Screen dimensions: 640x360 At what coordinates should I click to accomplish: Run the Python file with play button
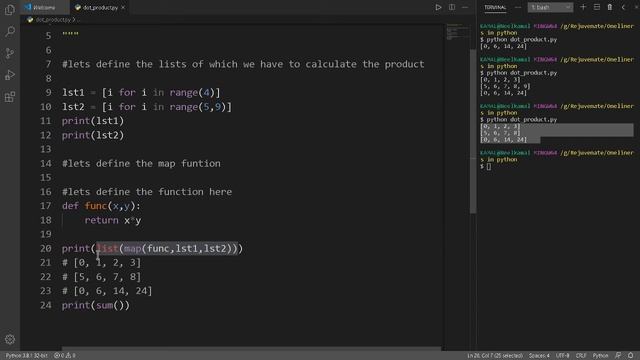click(x=438, y=7)
